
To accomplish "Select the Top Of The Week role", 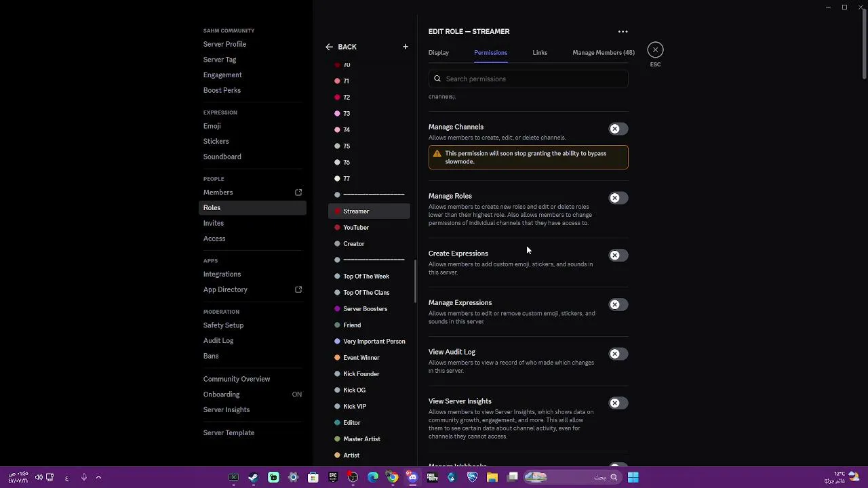I will 369,277.
